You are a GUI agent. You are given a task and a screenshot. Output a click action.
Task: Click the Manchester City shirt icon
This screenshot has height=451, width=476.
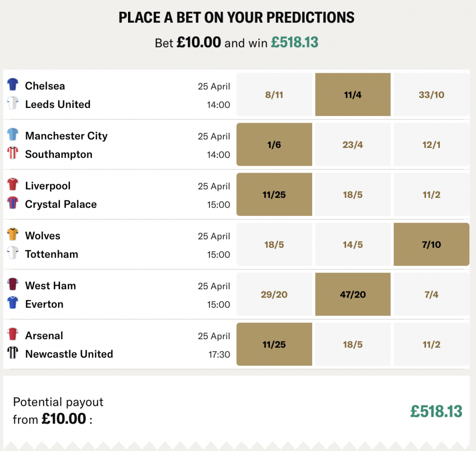click(x=14, y=136)
